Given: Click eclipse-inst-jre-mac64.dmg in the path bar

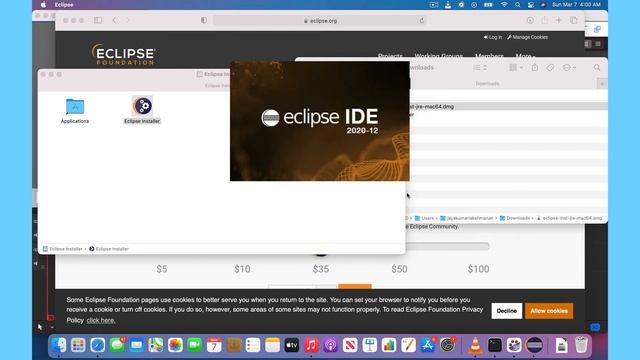Looking at the screenshot, I should [569, 218].
